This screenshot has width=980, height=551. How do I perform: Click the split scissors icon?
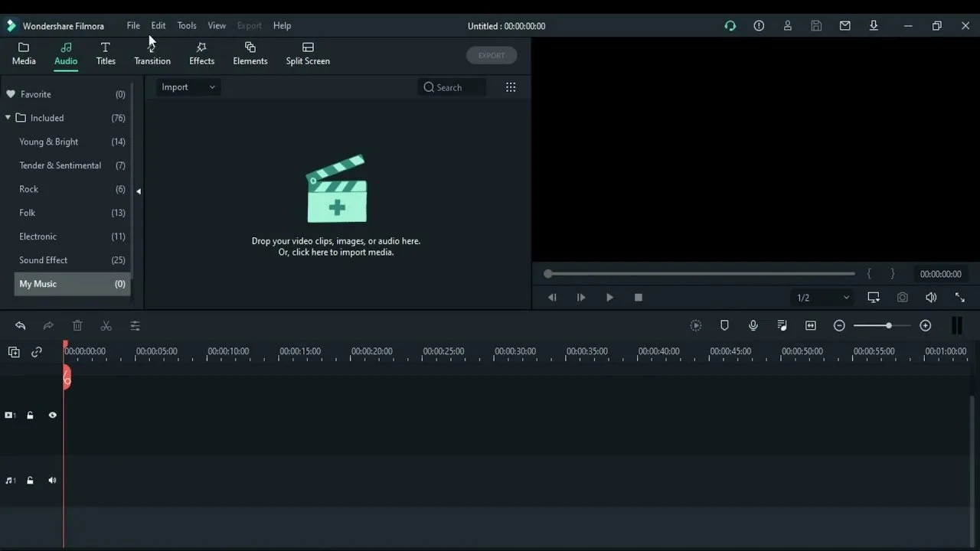point(106,326)
